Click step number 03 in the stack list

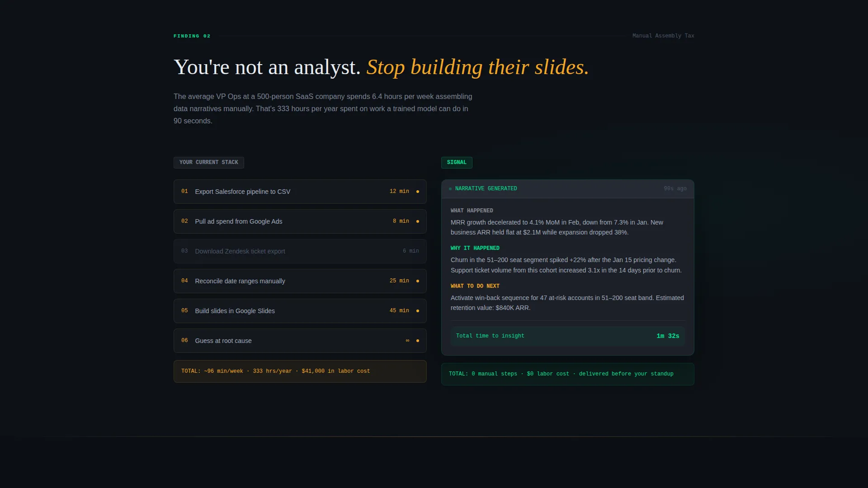184,251
